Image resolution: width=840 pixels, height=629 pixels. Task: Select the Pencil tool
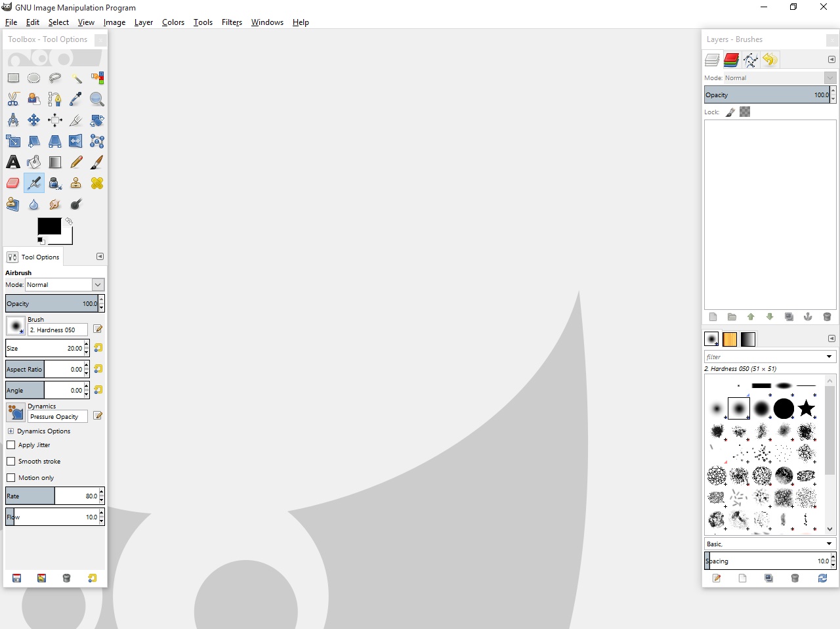pyautogui.click(x=76, y=162)
